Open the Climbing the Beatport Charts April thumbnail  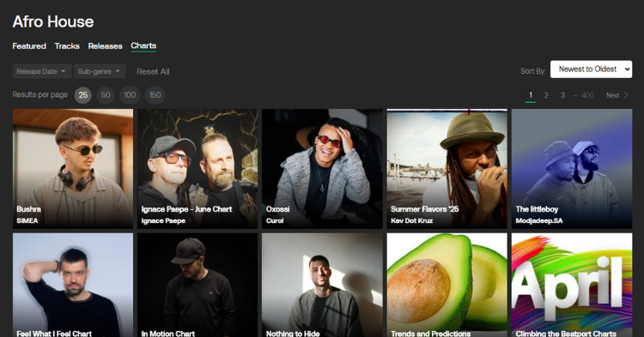(x=572, y=286)
